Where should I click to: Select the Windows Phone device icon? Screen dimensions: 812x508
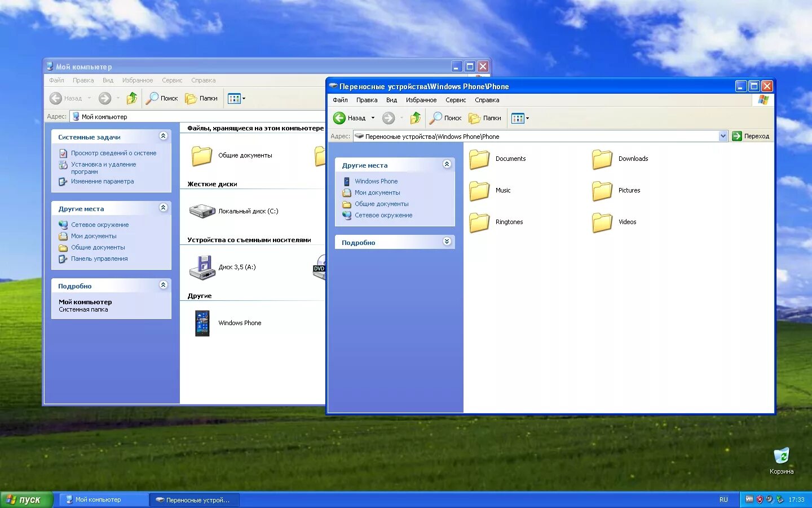[202, 323]
